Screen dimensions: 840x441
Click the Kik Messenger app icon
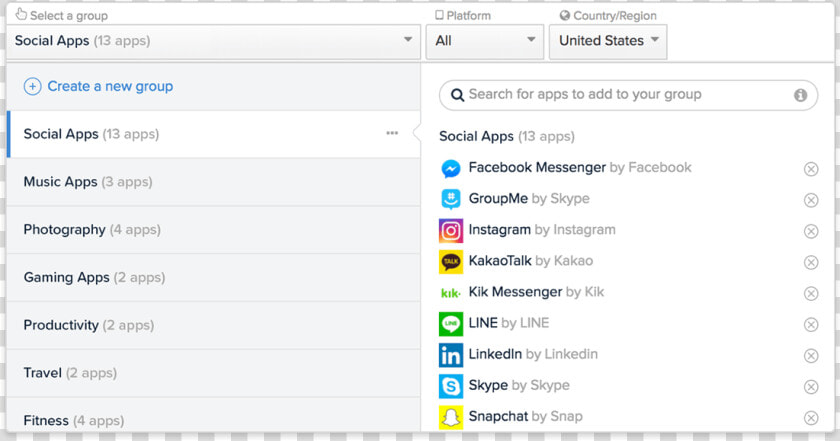coord(451,293)
